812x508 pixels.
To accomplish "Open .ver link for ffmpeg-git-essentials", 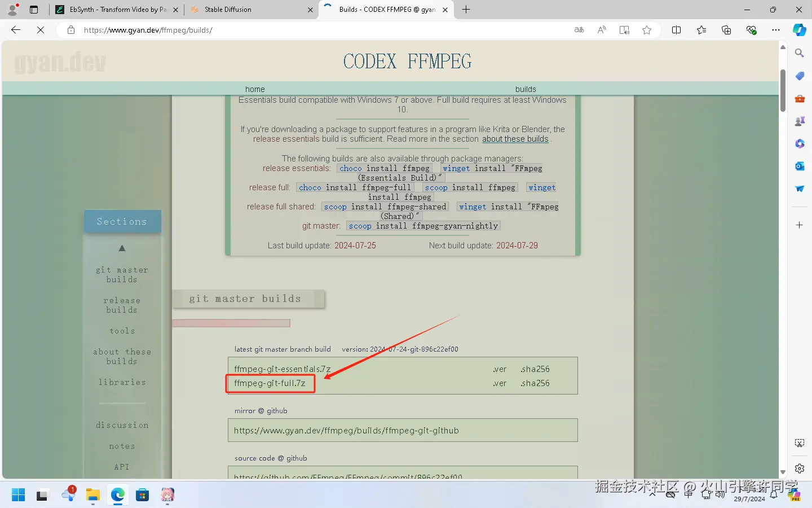I will (500, 369).
